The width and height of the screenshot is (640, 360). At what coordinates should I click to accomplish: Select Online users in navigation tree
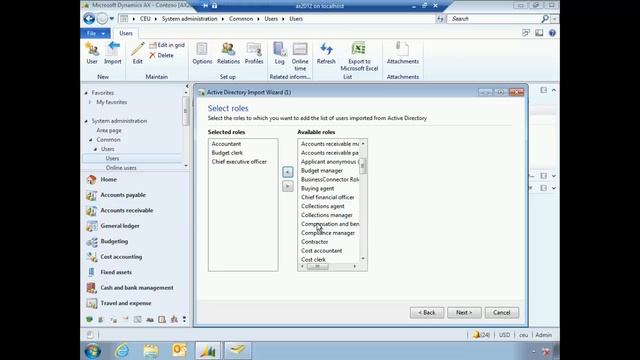121,168
